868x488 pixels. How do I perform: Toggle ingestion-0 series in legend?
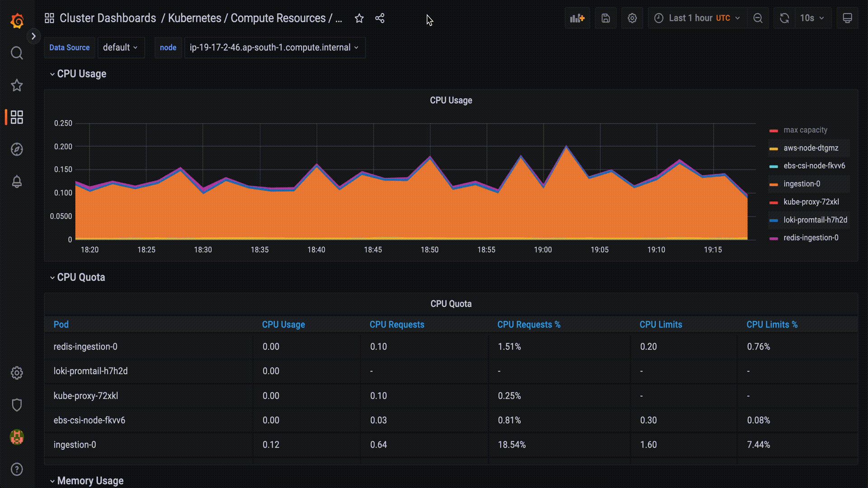pos(802,184)
